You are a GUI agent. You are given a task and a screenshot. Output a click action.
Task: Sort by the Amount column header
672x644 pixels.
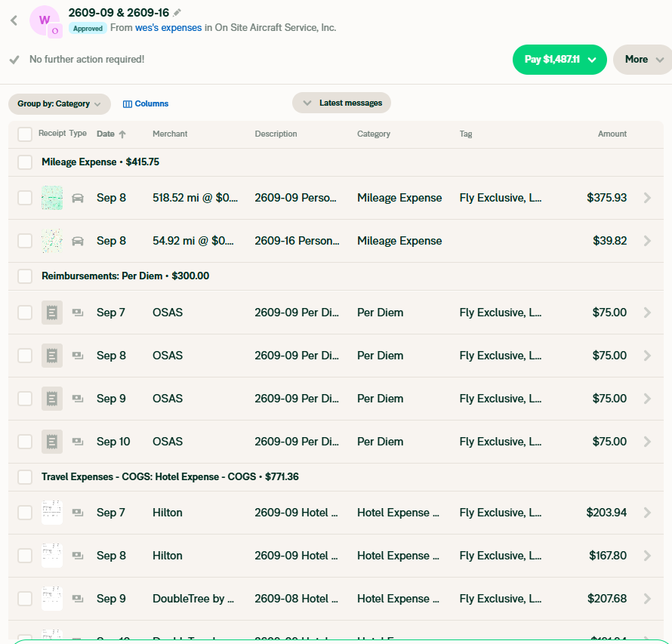coord(612,134)
